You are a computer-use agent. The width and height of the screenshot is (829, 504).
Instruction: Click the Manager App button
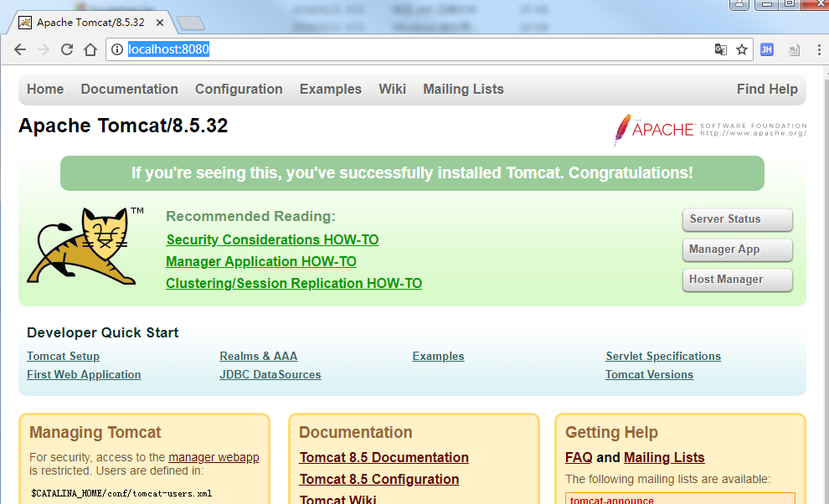(x=738, y=249)
